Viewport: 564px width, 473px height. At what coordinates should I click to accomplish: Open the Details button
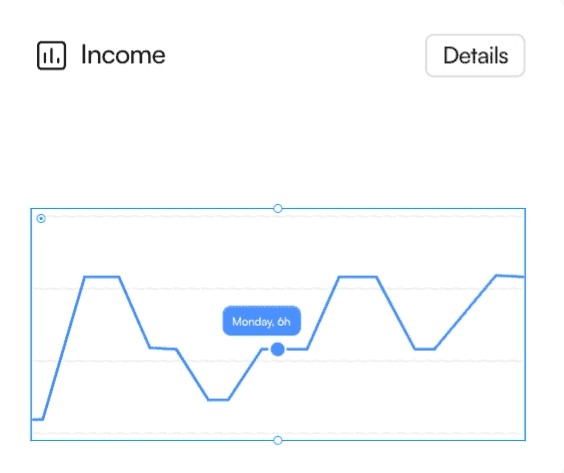tap(475, 55)
